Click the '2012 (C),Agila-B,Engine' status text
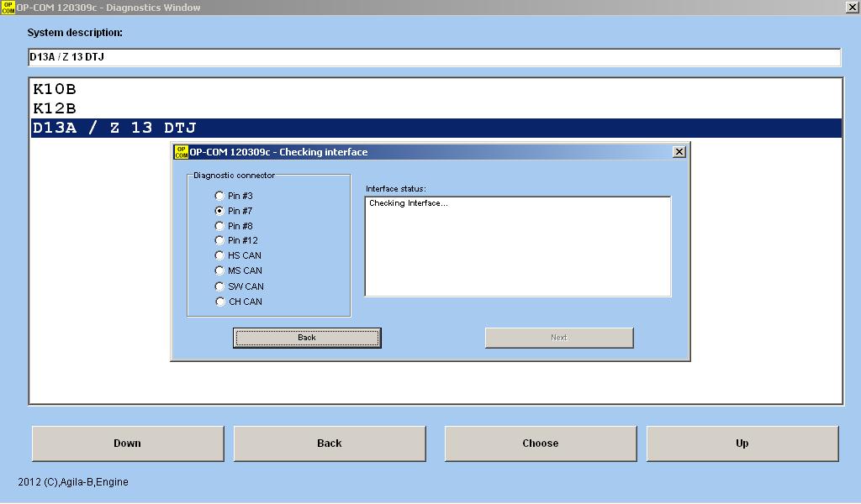The image size is (861, 504). click(x=73, y=482)
